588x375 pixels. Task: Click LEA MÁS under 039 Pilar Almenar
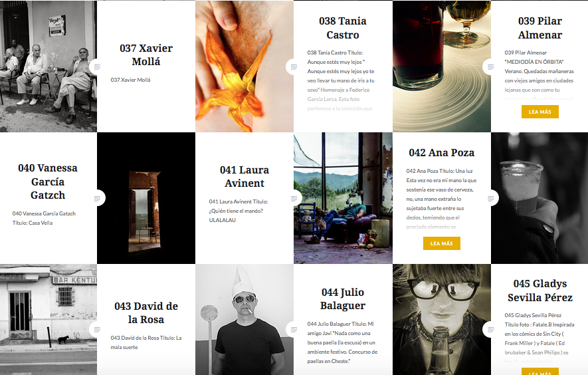coord(539,112)
